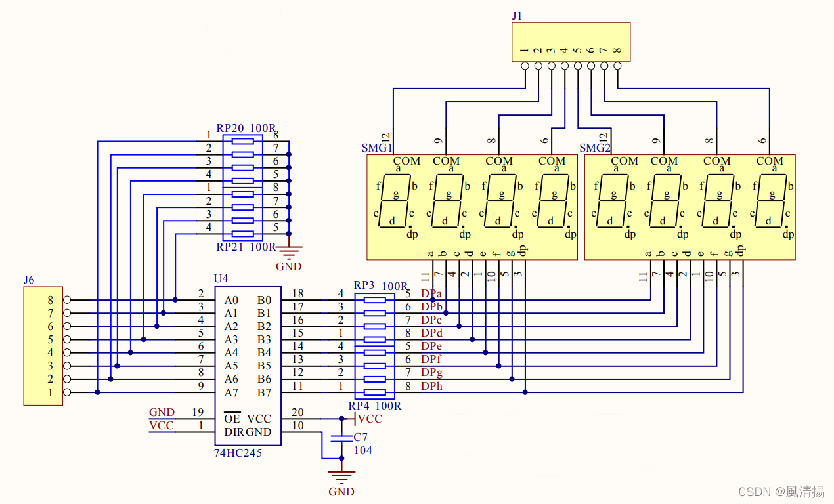
Task: Click the DIR pin name on U4
Action: coord(234,432)
